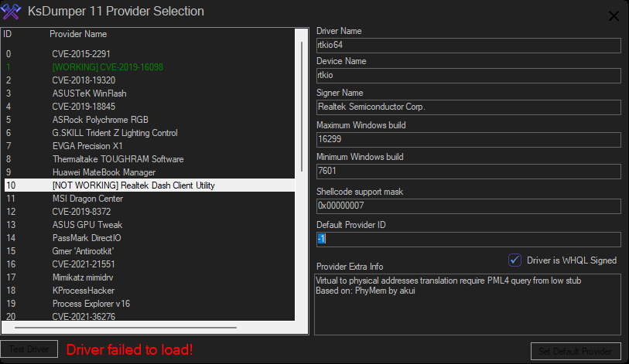629x364 pixels.
Task: Select provider CVE-2019-8372
Action: point(149,212)
